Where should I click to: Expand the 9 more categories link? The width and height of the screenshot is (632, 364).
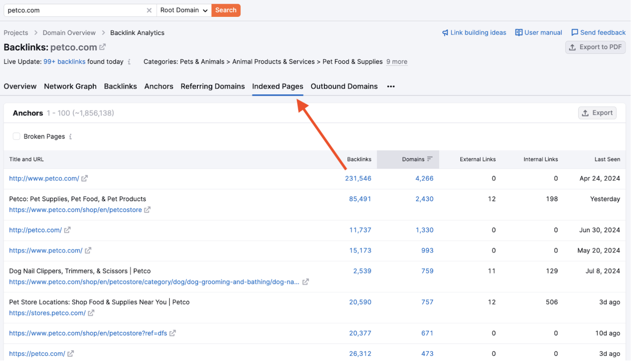397,62
